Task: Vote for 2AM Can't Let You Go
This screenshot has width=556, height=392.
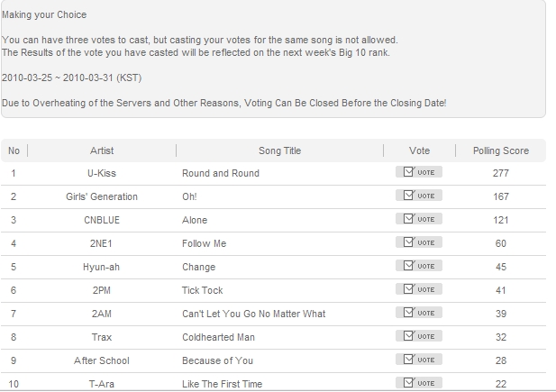Action: [x=419, y=313]
